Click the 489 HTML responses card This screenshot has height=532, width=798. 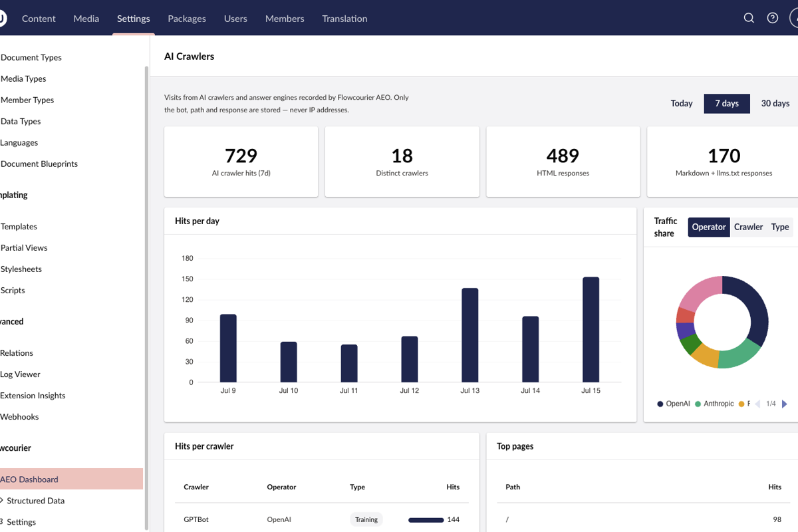[x=563, y=162]
